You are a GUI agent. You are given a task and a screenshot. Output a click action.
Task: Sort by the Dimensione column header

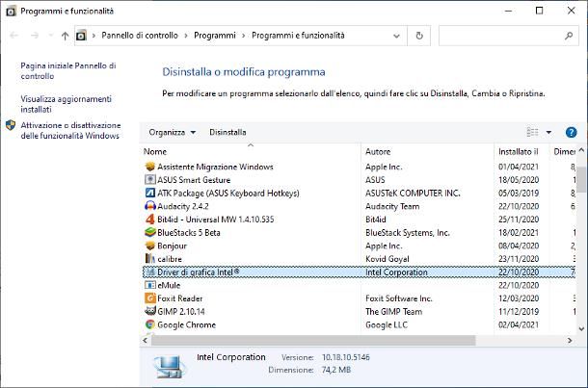(x=563, y=151)
